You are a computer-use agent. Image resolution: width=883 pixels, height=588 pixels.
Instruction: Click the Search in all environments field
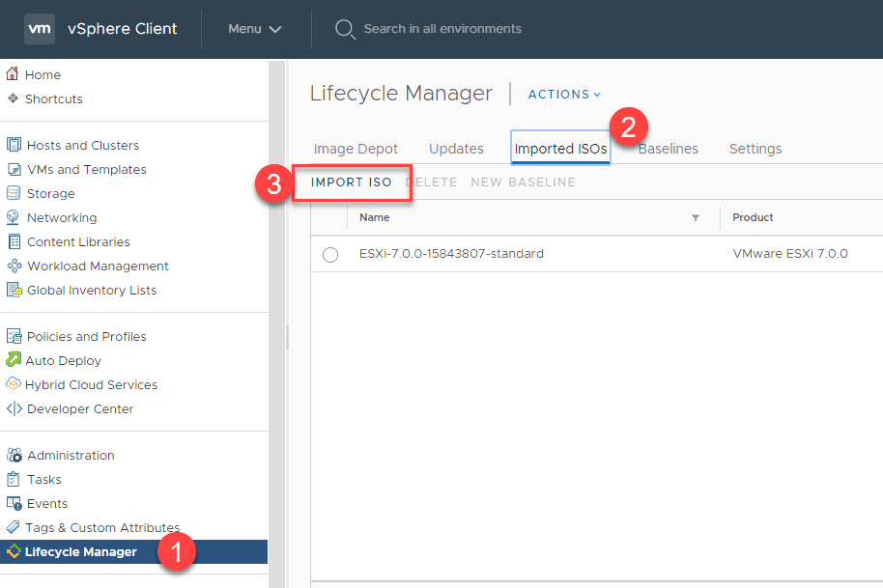(442, 29)
